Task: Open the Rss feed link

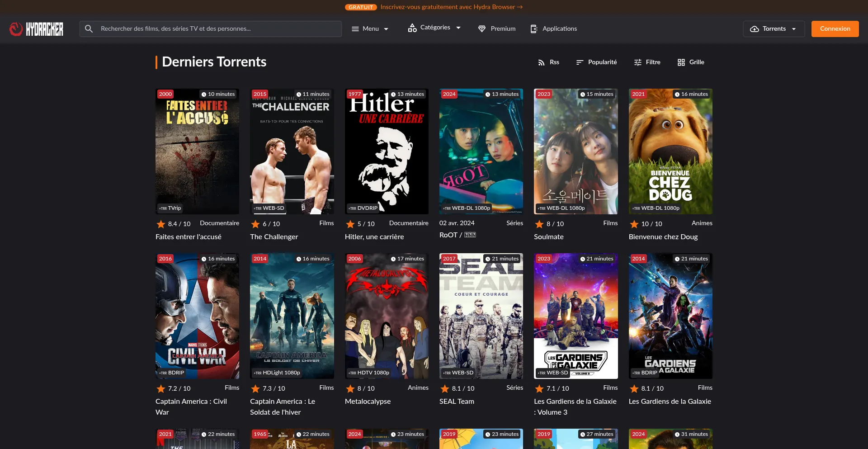Action: pyautogui.click(x=548, y=62)
